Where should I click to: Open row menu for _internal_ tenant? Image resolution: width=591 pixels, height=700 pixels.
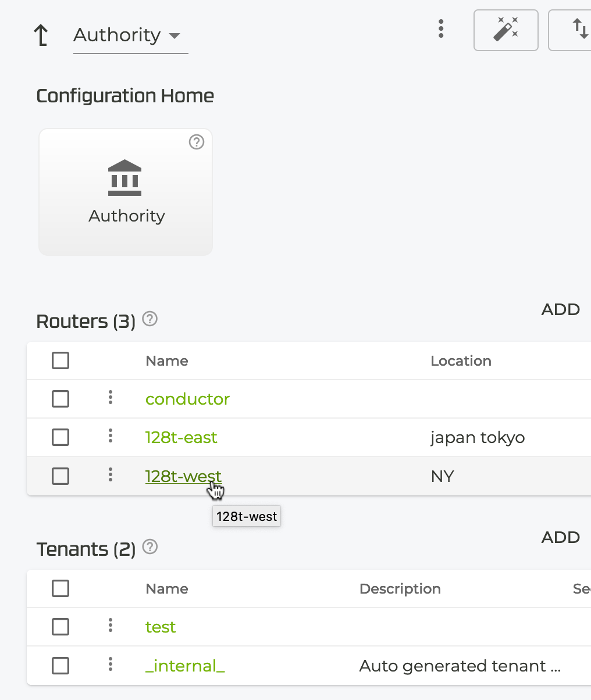click(x=110, y=665)
